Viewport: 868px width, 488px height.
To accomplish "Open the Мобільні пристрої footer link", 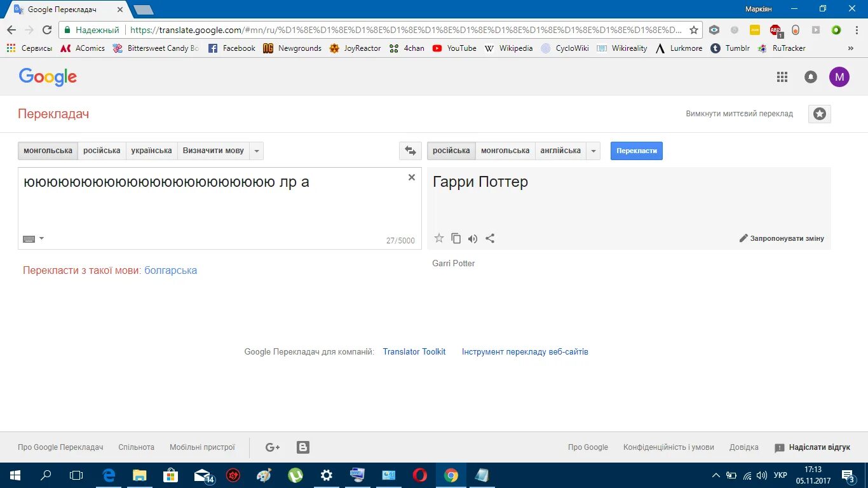I will coord(202,447).
